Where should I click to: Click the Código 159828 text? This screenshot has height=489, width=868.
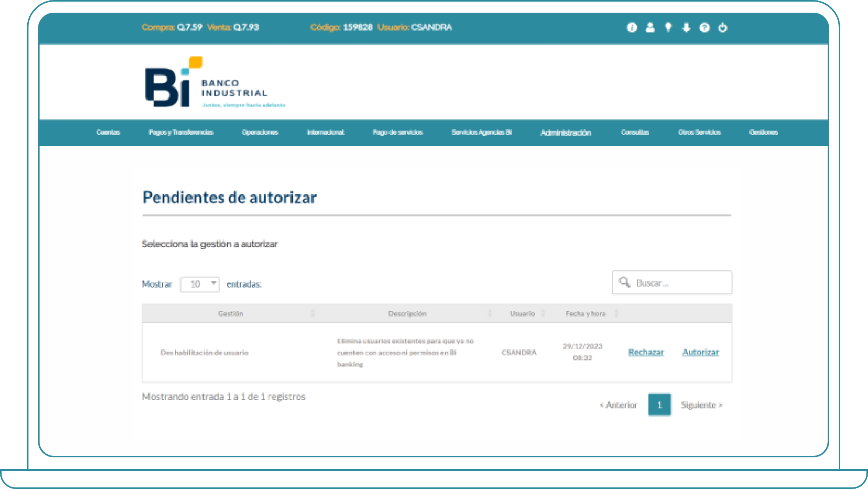coord(341,27)
